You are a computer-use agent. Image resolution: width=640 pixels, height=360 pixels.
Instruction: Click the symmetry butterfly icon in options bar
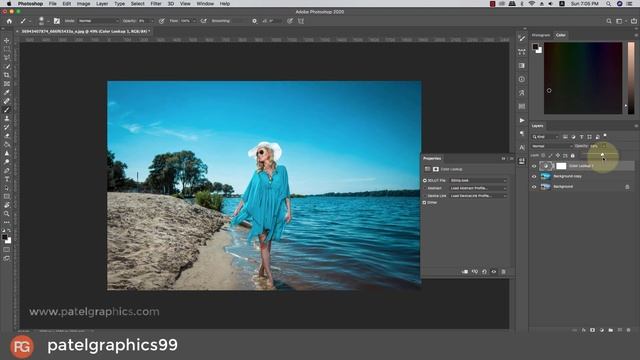(301, 21)
